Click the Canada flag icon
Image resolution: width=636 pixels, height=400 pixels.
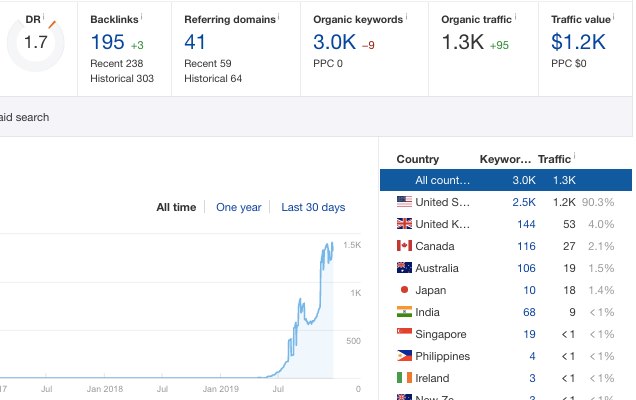pos(404,246)
